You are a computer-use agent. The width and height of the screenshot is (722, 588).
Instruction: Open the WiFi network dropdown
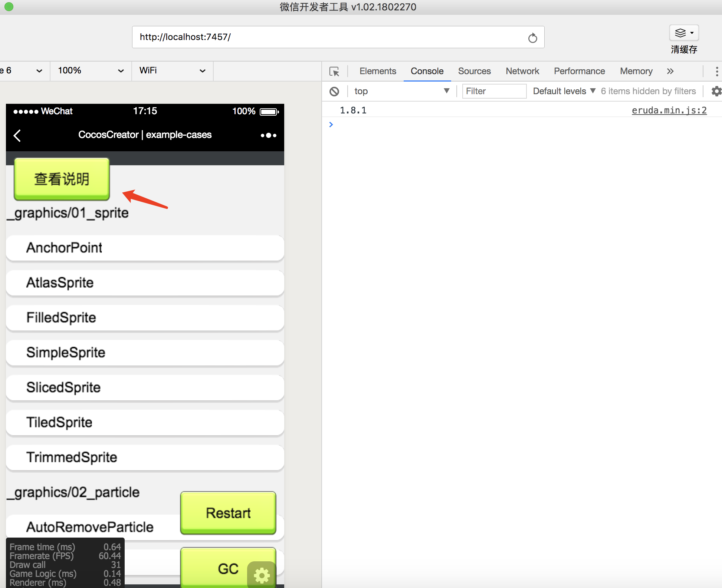click(172, 70)
